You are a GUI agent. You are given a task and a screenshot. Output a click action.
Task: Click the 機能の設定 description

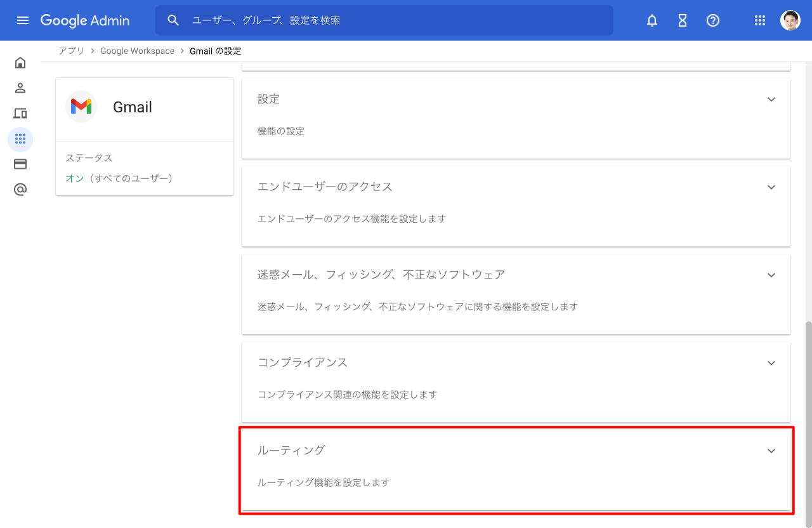pos(281,131)
